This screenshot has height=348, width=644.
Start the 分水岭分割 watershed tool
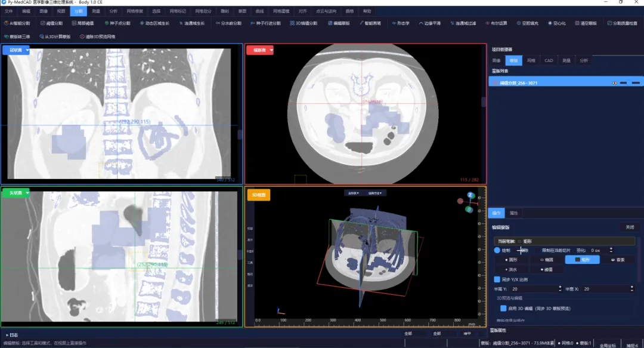(229, 23)
